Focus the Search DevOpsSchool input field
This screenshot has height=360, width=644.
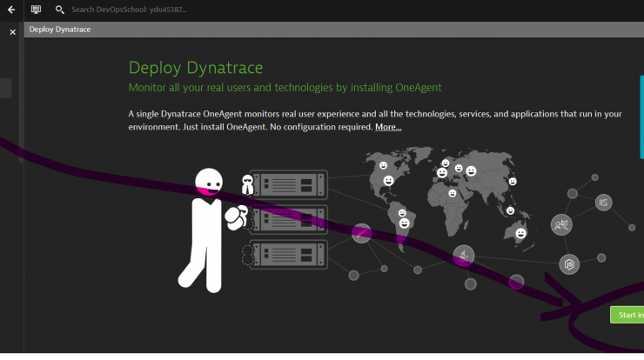[x=129, y=10]
